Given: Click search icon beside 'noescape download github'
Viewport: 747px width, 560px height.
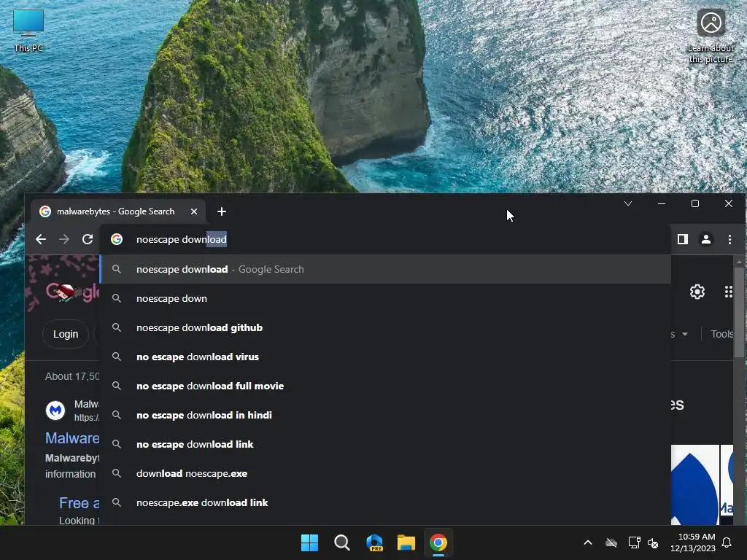Looking at the screenshot, I should click(x=116, y=327).
